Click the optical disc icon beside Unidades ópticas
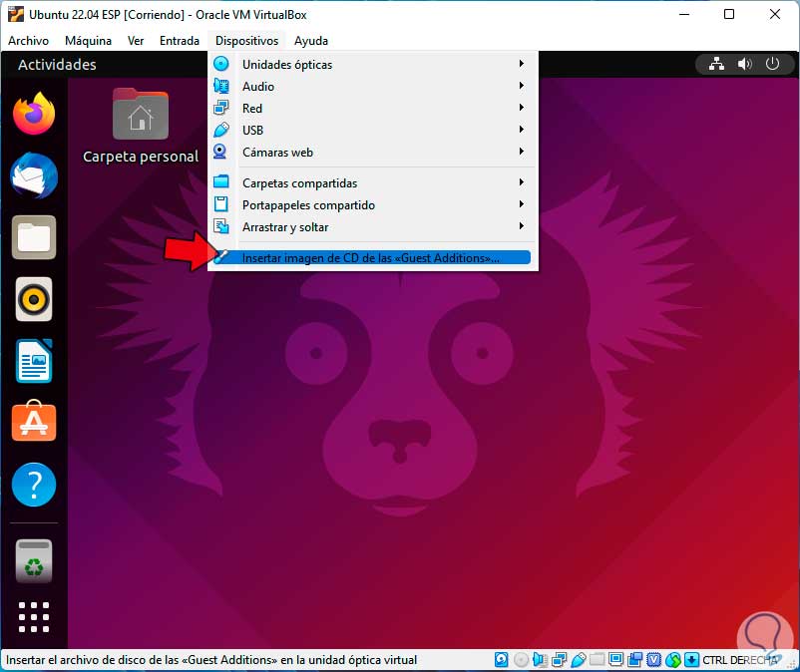The height and width of the screenshot is (672, 800). [x=220, y=64]
